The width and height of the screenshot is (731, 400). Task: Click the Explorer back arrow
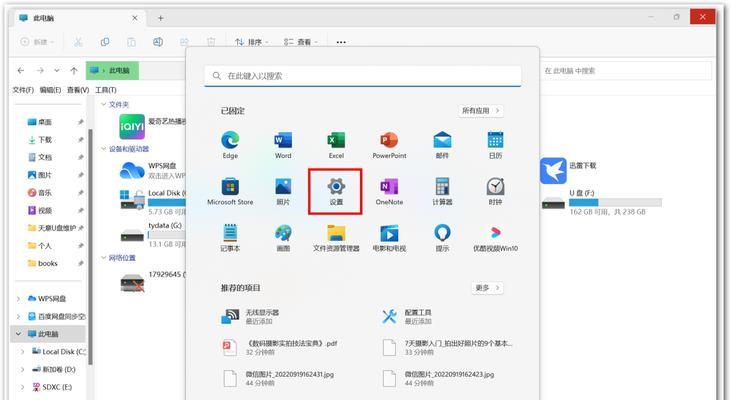[21, 70]
